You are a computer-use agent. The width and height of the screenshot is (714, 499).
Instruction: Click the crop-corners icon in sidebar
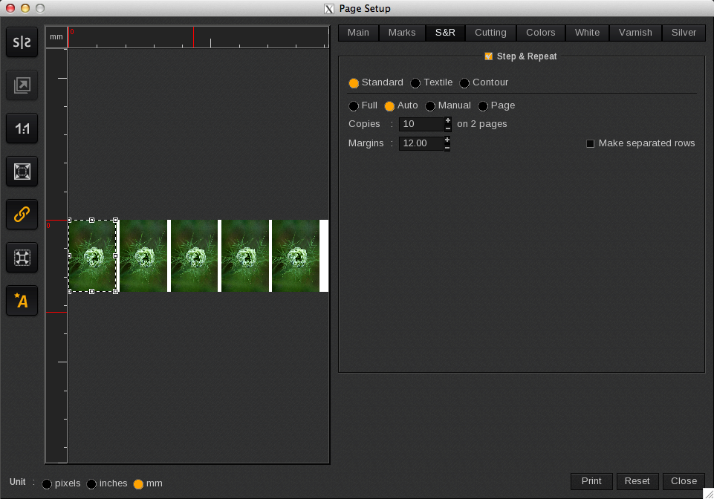coord(22,257)
